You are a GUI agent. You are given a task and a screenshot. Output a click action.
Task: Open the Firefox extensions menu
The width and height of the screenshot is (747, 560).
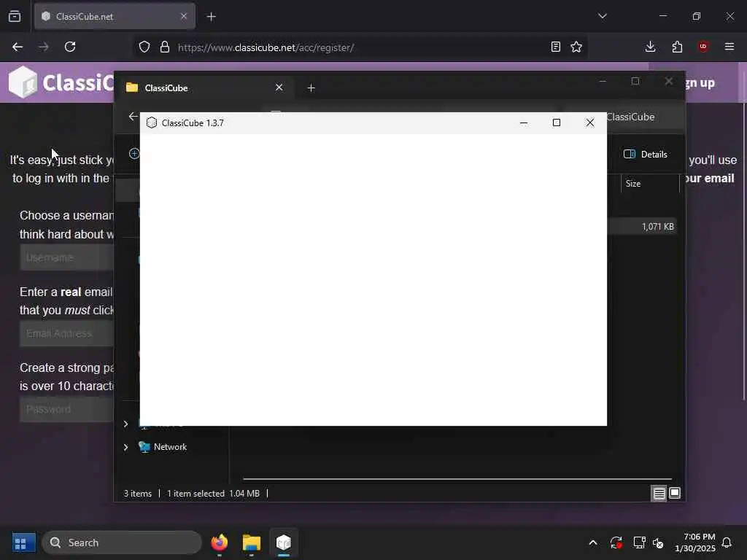point(677,47)
